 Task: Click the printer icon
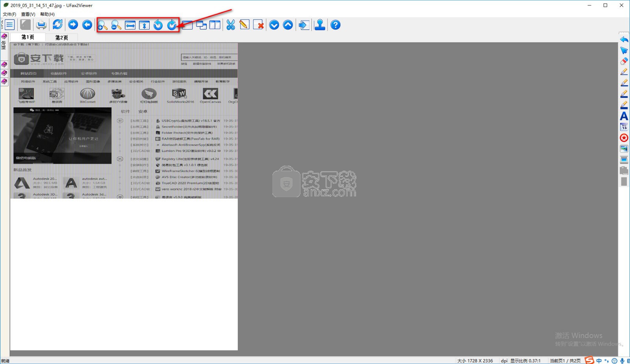[41, 25]
